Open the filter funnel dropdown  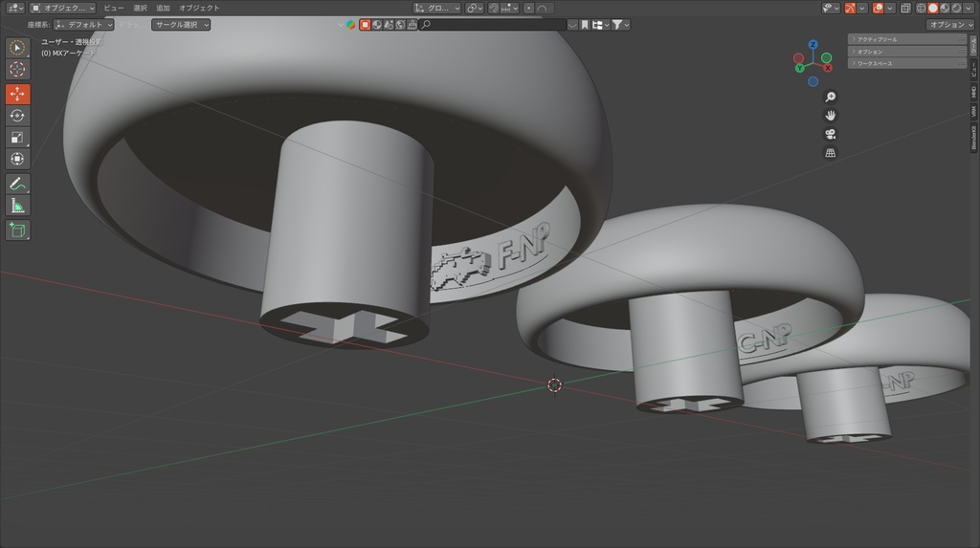coord(620,24)
